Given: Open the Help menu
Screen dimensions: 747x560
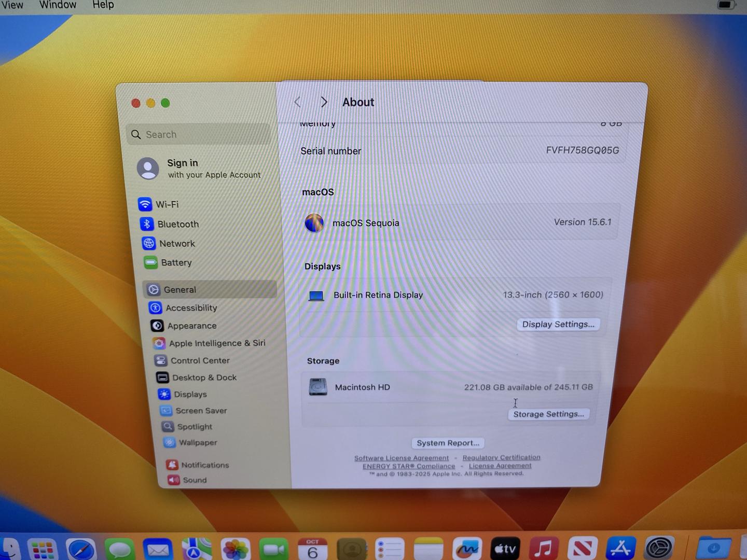Looking at the screenshot, I should click(x=103, y=5).
